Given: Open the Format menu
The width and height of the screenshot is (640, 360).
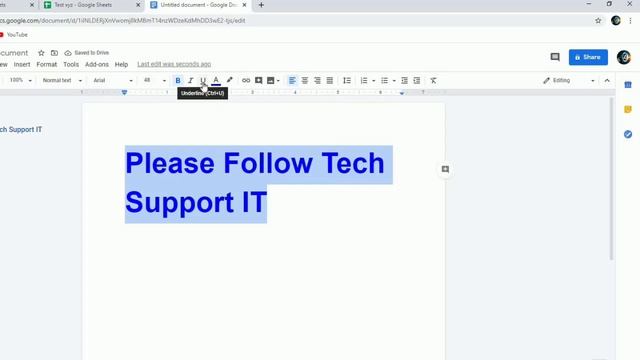Looking at the screenshot, I should pos(47,64).
